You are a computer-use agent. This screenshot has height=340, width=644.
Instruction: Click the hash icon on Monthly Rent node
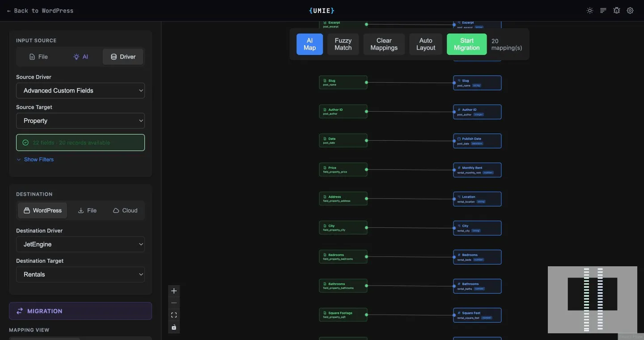(x=459, y=168)
